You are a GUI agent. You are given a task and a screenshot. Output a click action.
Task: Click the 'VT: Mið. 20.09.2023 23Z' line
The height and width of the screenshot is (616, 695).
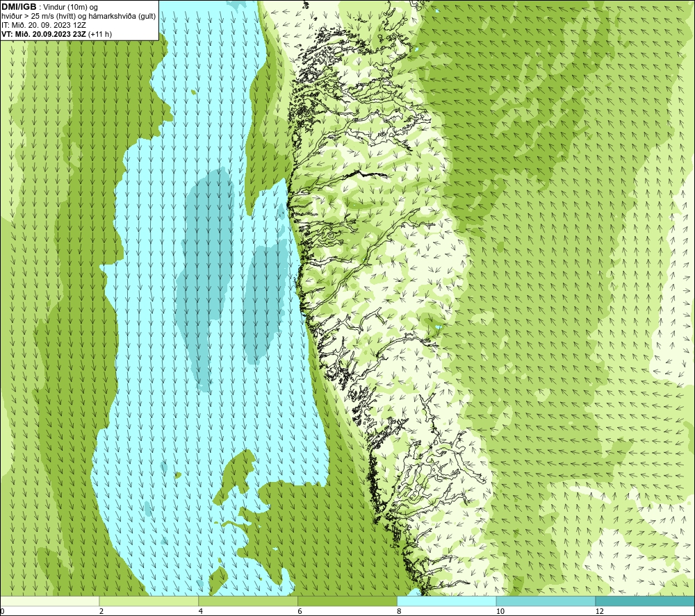click(x=44, y=34)
